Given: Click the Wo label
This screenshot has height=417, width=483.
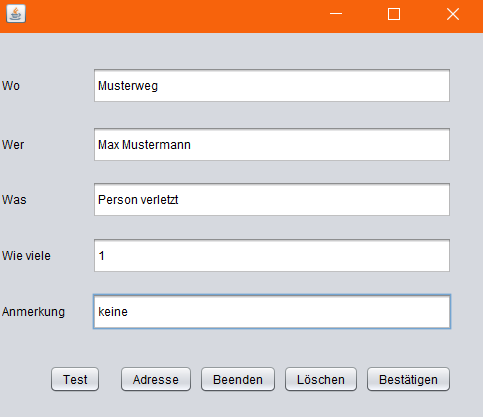Looking at the screenshot, I should click(11, 86).
